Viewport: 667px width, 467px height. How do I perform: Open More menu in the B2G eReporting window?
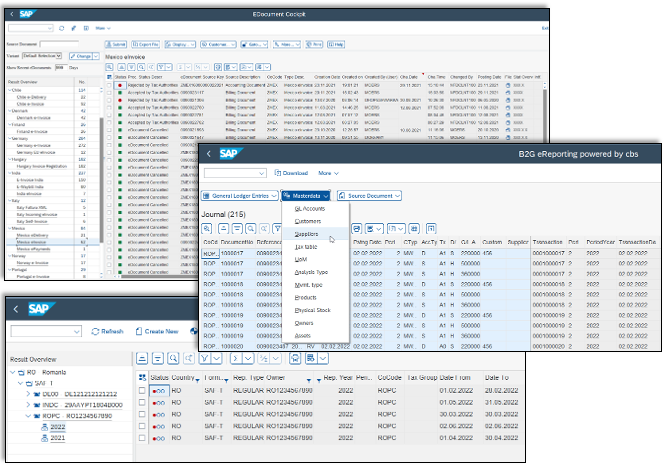(x=328, y=173)
